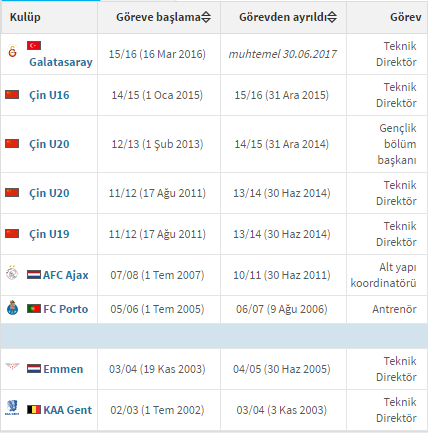Open the Galatasaray club link
The width and height of the screenshot is (428, 433).
pyautogui.click(x=61, y=62)
